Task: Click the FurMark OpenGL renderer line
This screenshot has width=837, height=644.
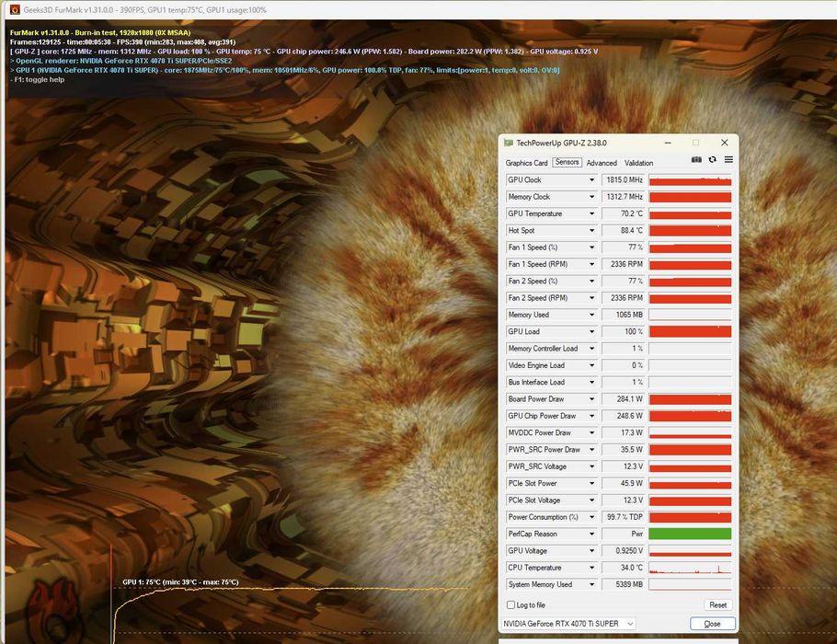Action: 120,61
